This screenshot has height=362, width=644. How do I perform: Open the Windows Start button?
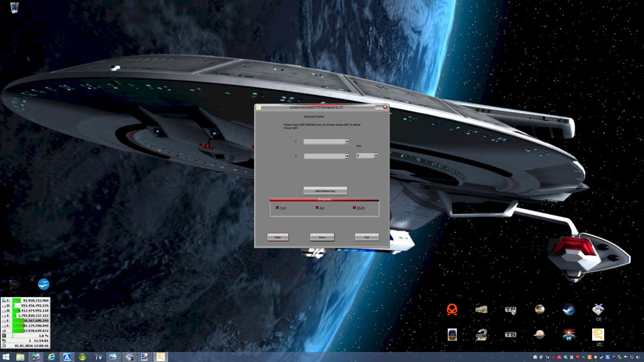click(6, 357)
